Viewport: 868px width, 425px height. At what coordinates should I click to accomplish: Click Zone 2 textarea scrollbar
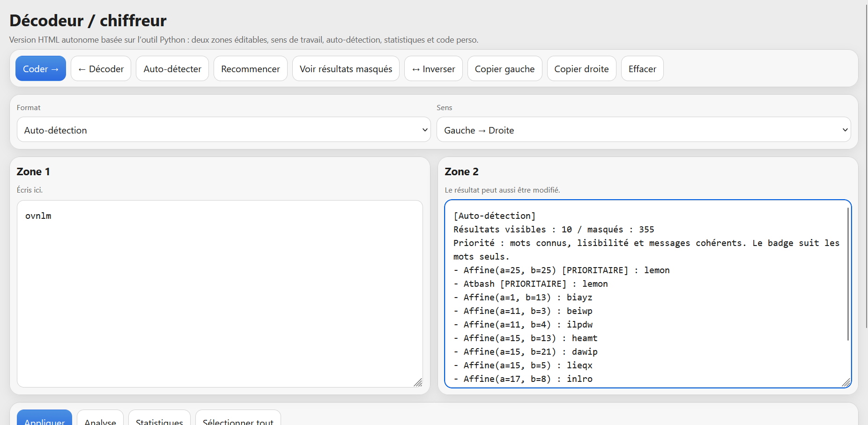848,274
